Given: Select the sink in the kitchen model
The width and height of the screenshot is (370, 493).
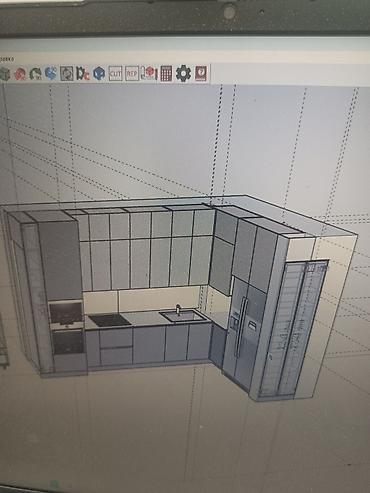Looking at the screenshot, I should click(182, 315).
